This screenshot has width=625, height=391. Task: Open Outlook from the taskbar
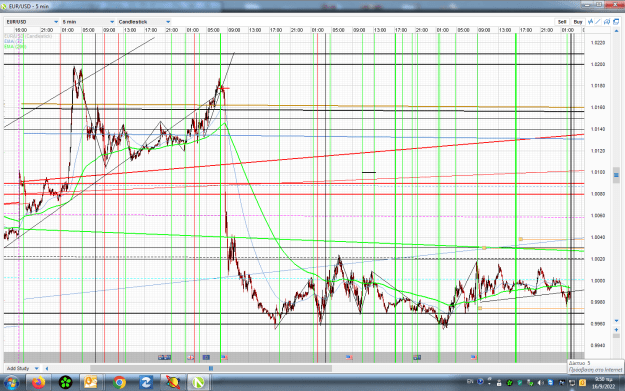click(x=91, y=383)
